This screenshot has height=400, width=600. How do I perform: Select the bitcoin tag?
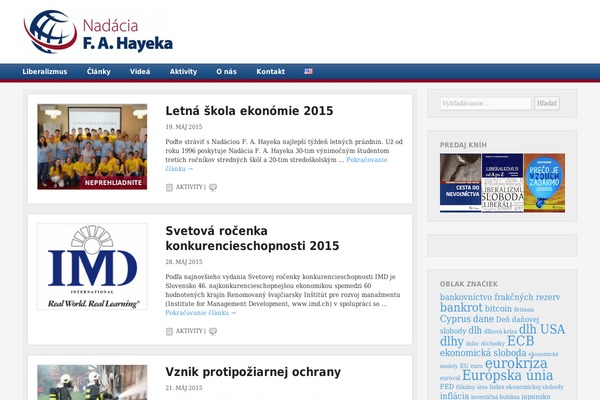pos(498,309)
